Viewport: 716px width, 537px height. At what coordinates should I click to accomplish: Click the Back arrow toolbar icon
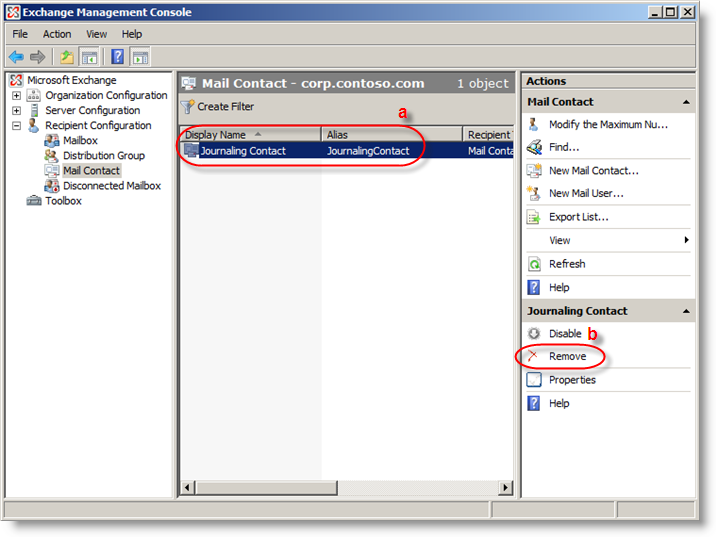[16, 57]
